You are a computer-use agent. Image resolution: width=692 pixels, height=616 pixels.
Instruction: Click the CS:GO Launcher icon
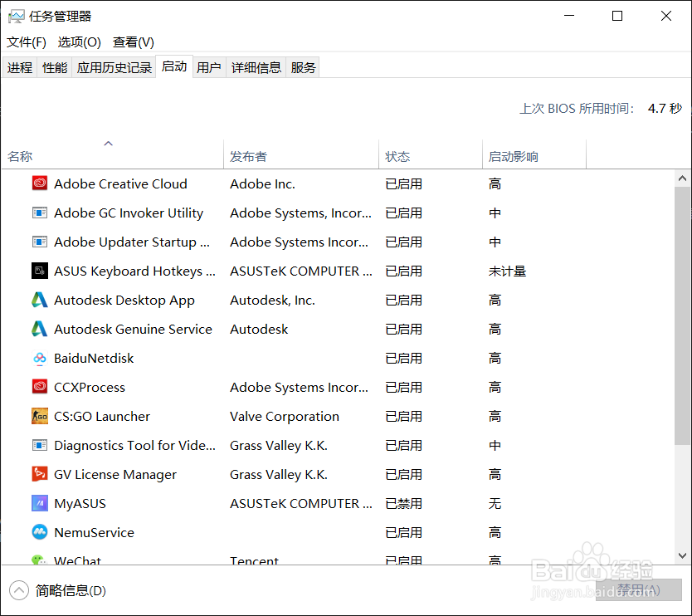40,416
